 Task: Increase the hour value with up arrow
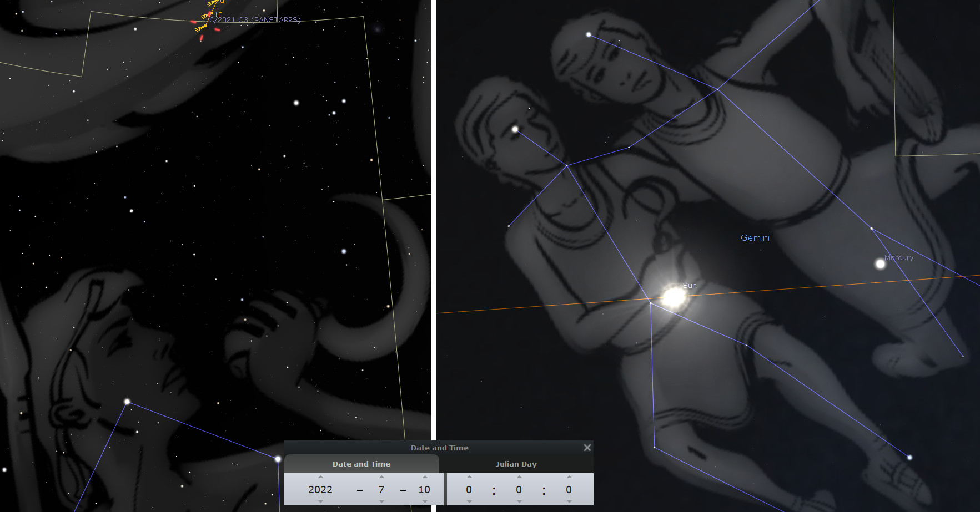tap(469, 477)
